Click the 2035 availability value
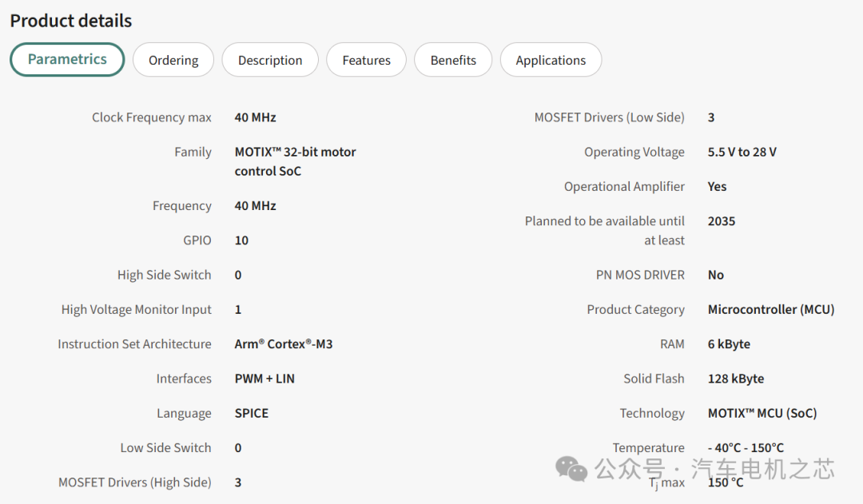 coord(722,222)
